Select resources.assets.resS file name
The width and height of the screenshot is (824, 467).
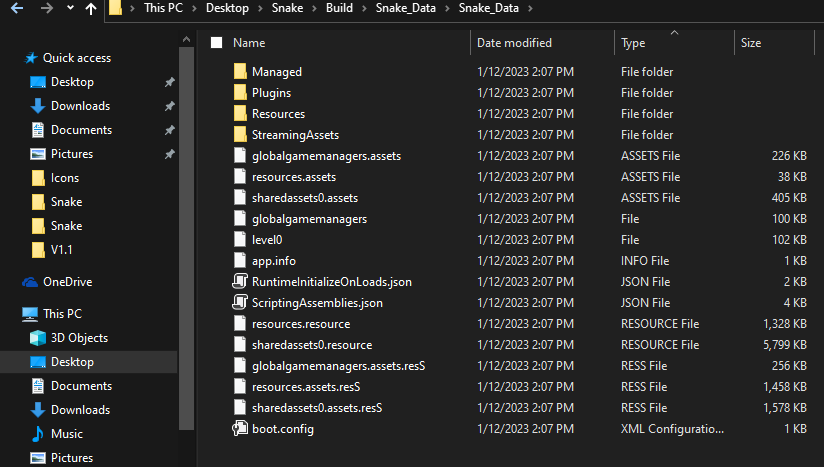click(x=306, y=387)
